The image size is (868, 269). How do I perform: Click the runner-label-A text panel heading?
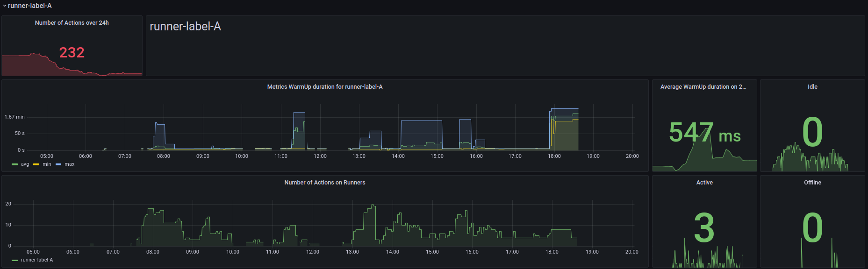pos(185,27)
